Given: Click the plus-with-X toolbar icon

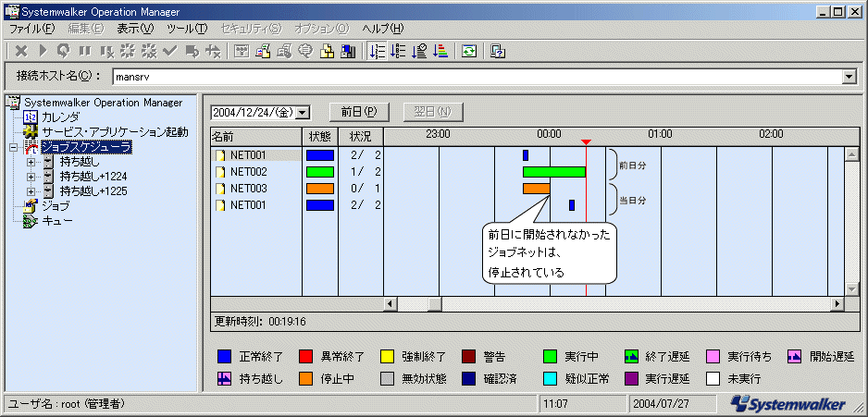Looking at the screenshot, I should point(213,52).
